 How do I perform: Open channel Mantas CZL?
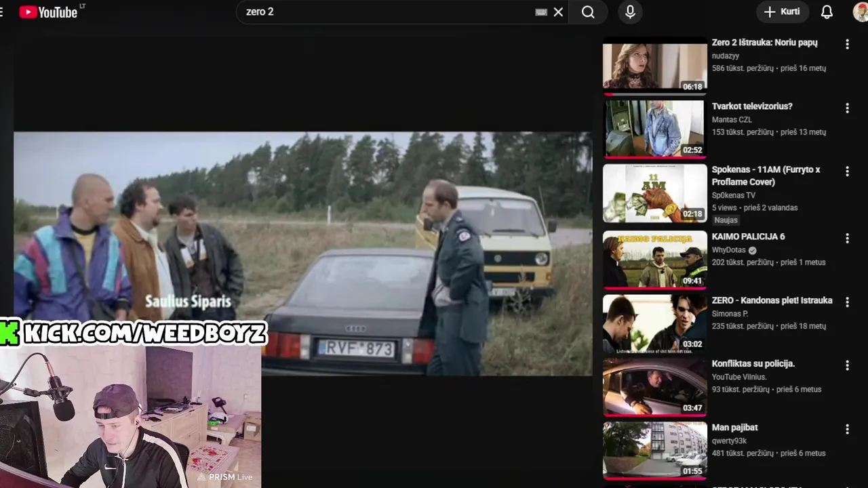coord(732,119)
